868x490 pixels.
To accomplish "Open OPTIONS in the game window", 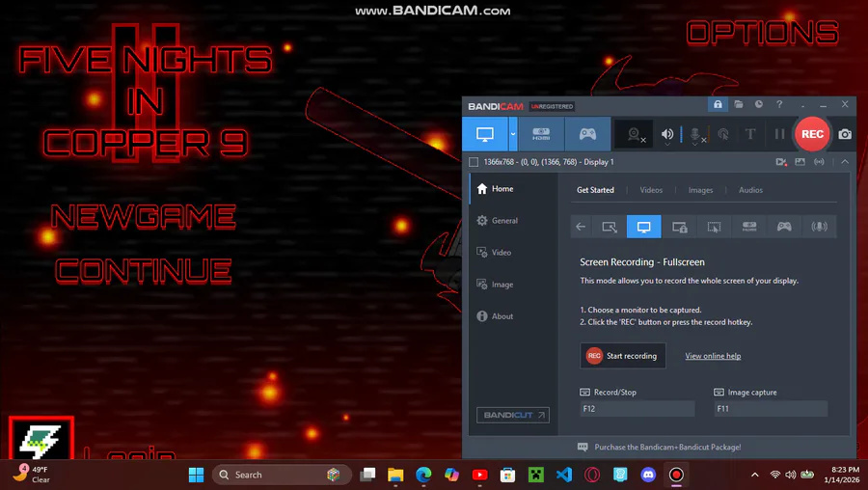I will click(x=762, y=33).
